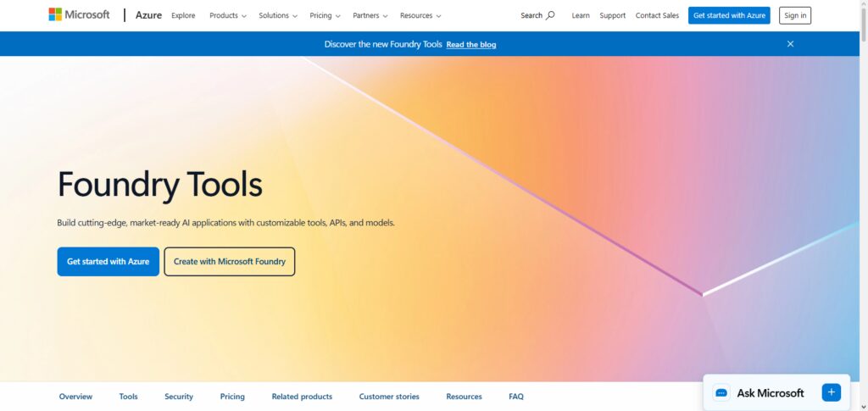Click the Ask Microsoft label

[x=770, y=393]
